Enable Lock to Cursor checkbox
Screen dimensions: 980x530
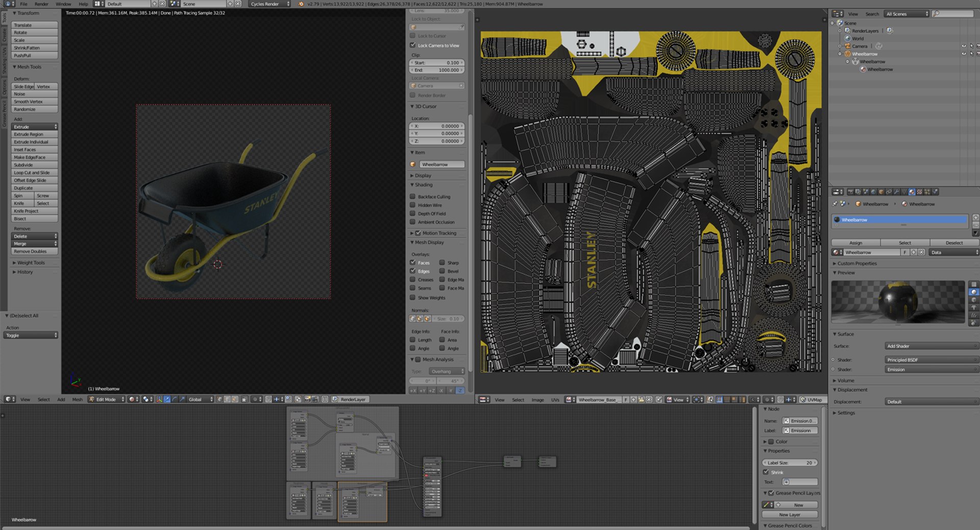pyautogui.click(x=412, y=36)
